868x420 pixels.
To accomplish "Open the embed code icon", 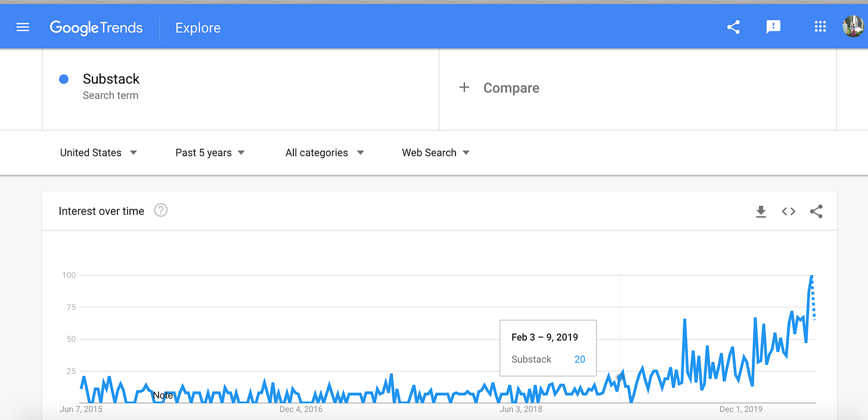I will pos(789,211).
